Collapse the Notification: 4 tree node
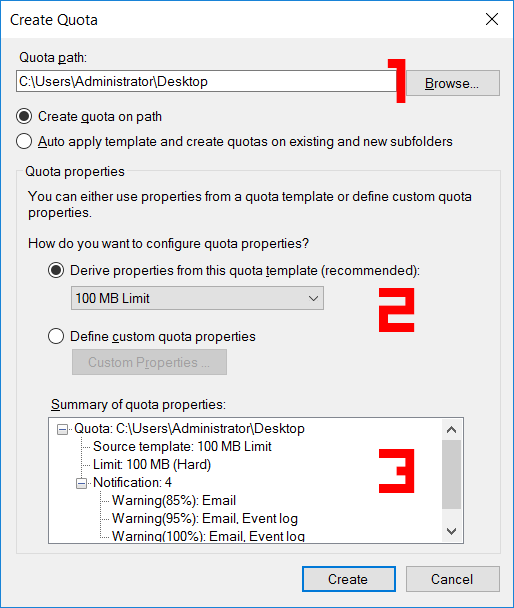The image size is (514, 608). (81, 483)
